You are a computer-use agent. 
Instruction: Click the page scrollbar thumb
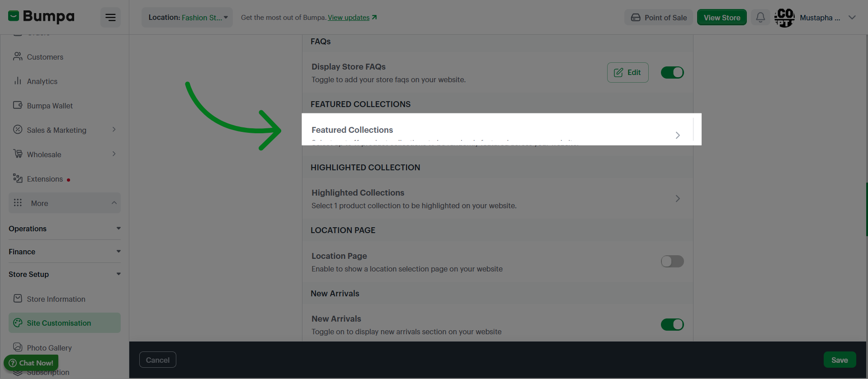click(x=867, y=209)
